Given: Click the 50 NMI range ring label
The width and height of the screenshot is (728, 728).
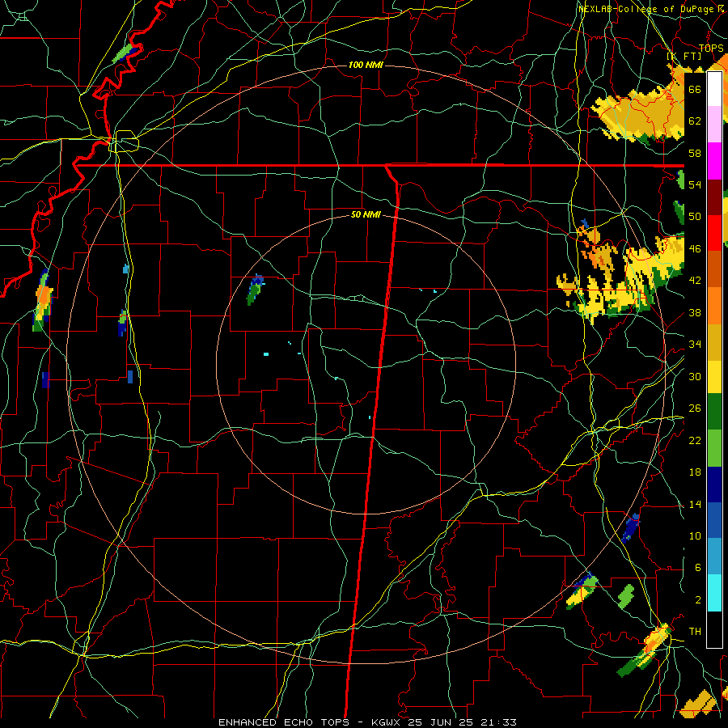Looking at the screenshot, I should [366, 214].
